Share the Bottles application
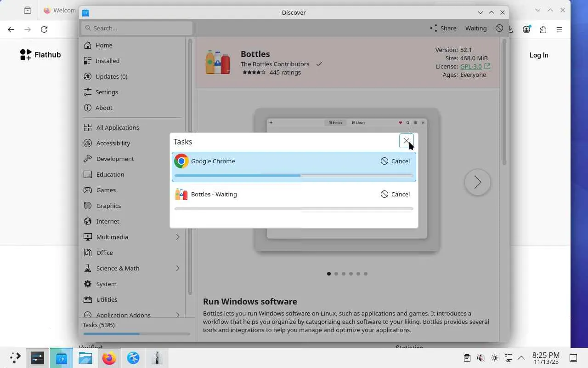The width and height of the screenshot is (588, 368). coord(443,28)
